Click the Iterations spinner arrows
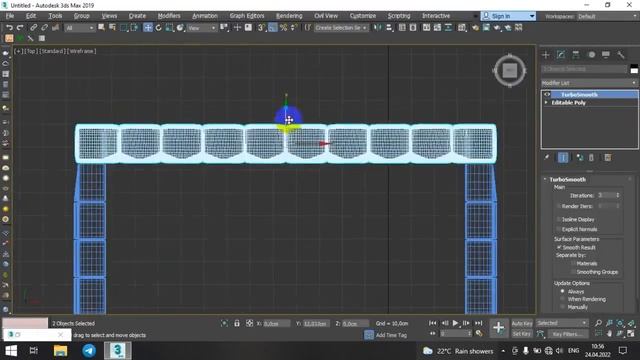Screen dimensions: 640x360 [618, 195]
